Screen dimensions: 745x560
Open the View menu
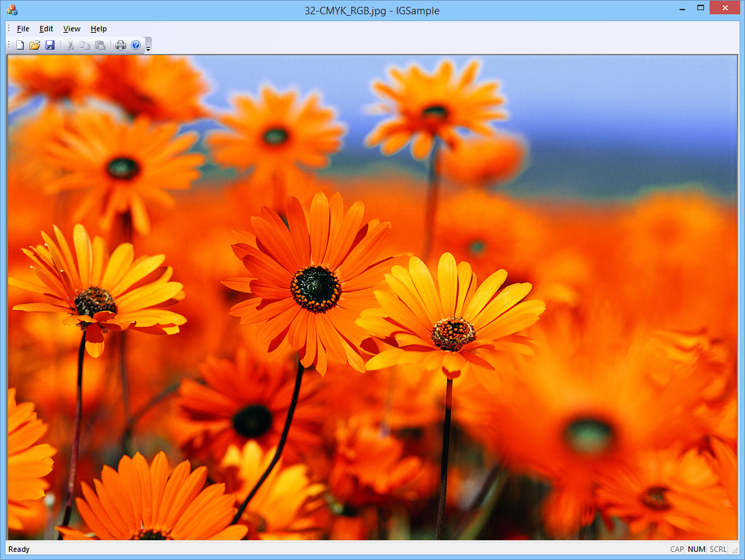(72, 29)
